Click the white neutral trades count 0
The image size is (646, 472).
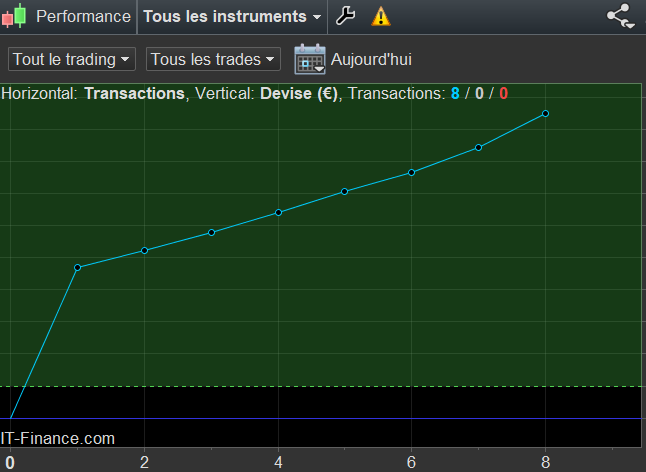[x=479, y=93]
